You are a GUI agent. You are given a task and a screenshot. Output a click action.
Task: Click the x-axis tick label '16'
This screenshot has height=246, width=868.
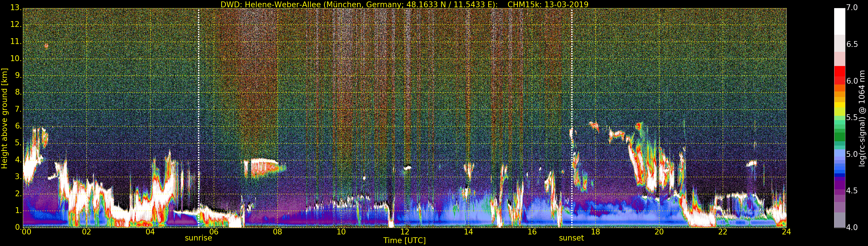click(x=532, y=232)
